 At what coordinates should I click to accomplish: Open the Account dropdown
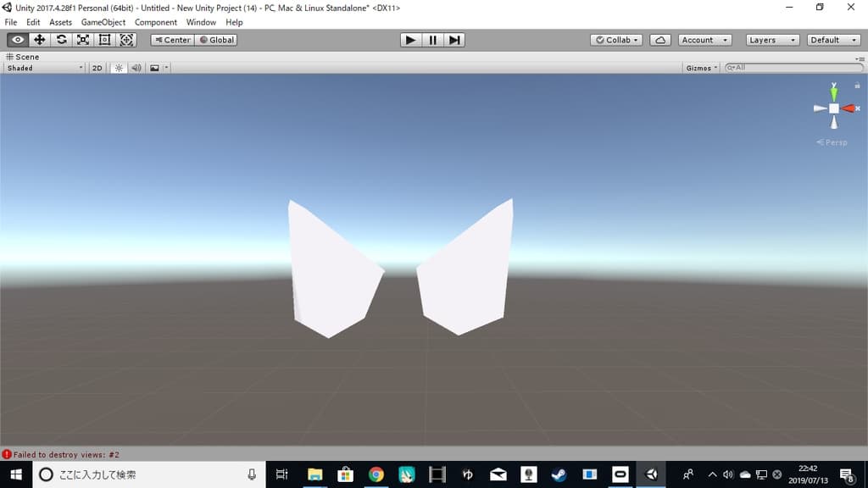pos(704,40)
